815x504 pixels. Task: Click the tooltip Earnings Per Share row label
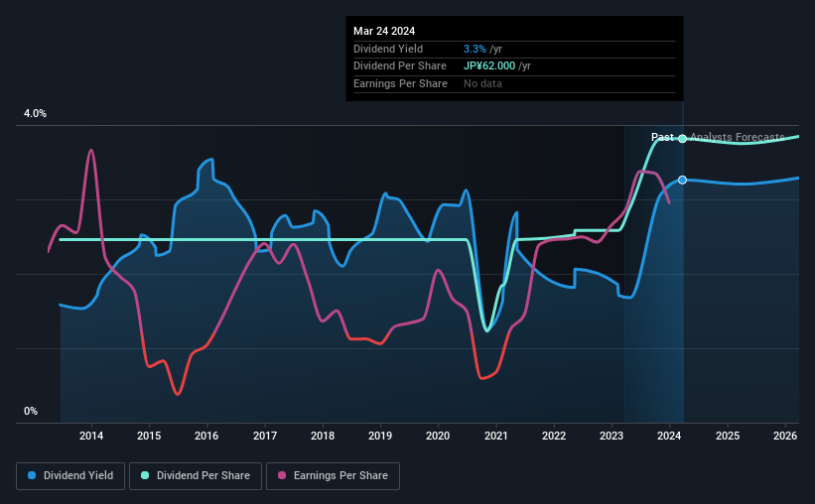pyautogui.click(x=400, y=83)
